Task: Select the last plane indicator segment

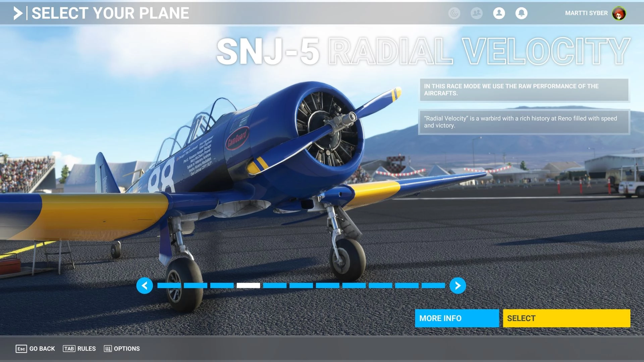Action: click(433, 286)
